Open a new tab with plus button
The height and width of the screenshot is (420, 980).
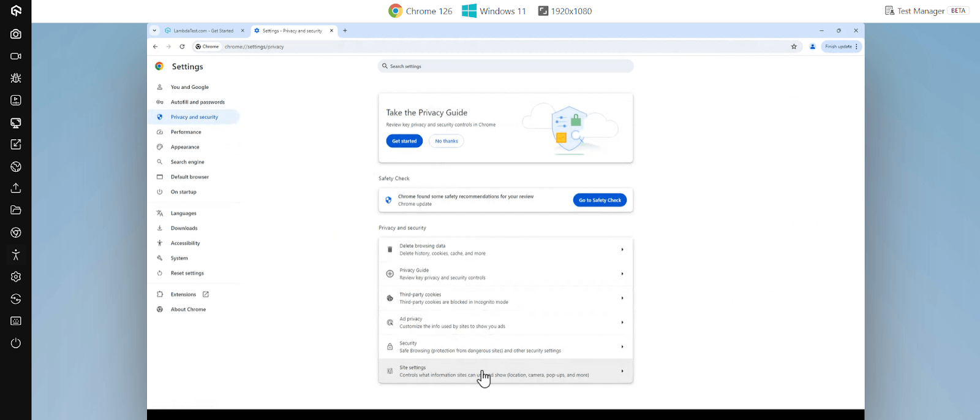coord(345,31)
